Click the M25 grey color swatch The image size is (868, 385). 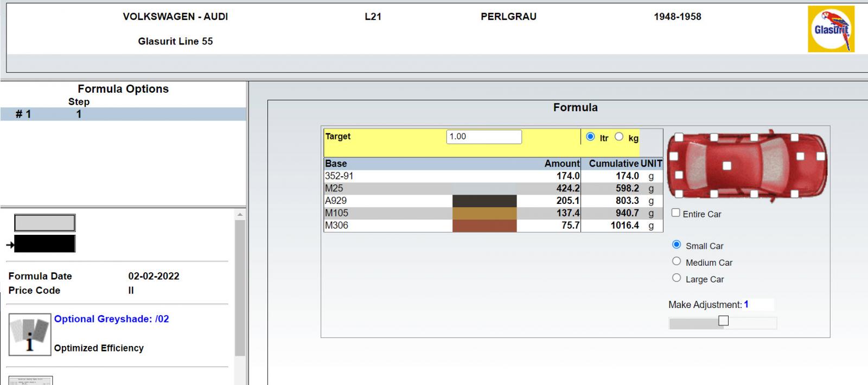484,188
